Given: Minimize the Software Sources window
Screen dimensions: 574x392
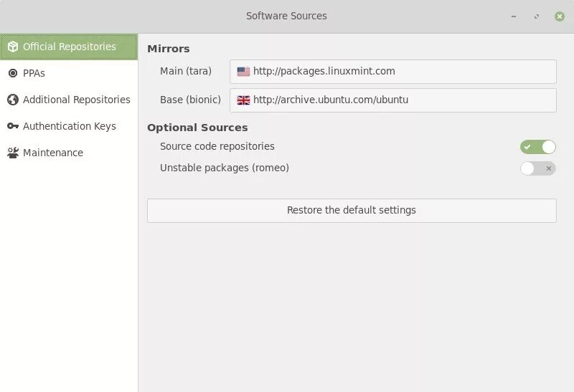Looking at the screenshot, I should click(x=514, y=16).
